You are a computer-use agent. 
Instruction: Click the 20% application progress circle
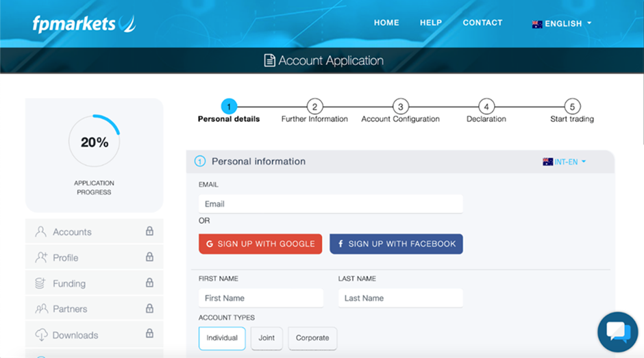(95, 142)
